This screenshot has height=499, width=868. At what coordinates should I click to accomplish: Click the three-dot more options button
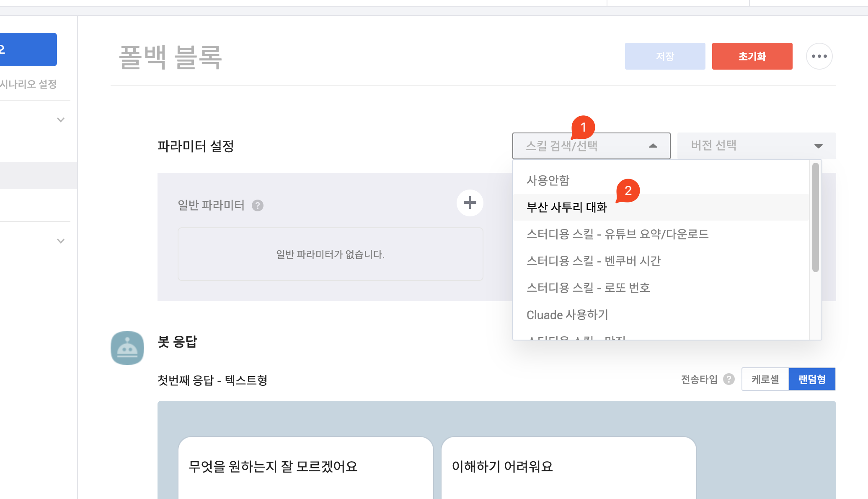click(819, 56)
